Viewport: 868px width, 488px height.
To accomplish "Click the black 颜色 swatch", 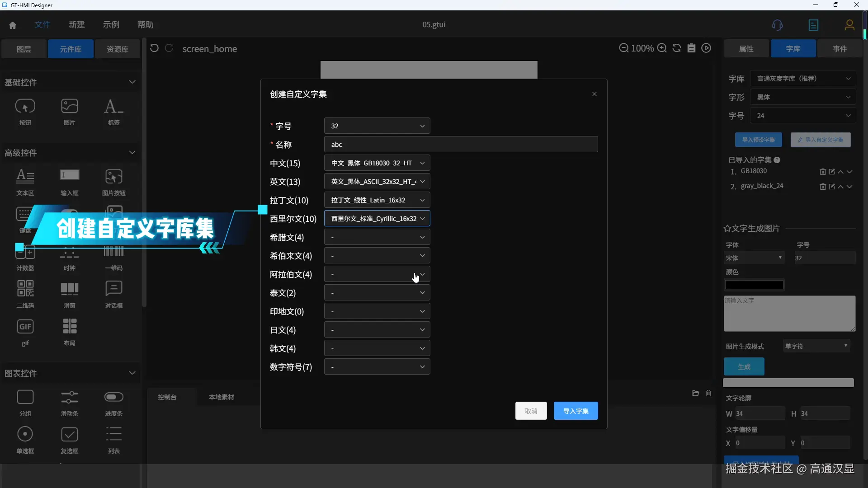I will tap(754, 285).
